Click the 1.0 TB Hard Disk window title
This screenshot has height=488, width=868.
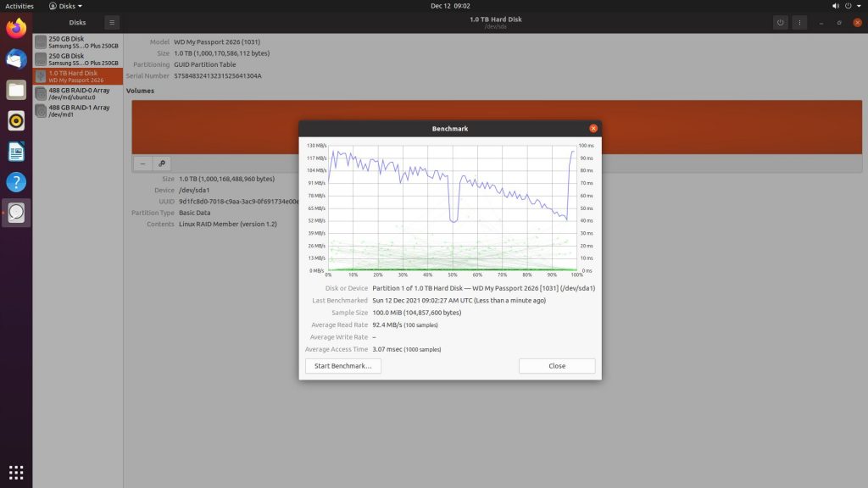495,19
